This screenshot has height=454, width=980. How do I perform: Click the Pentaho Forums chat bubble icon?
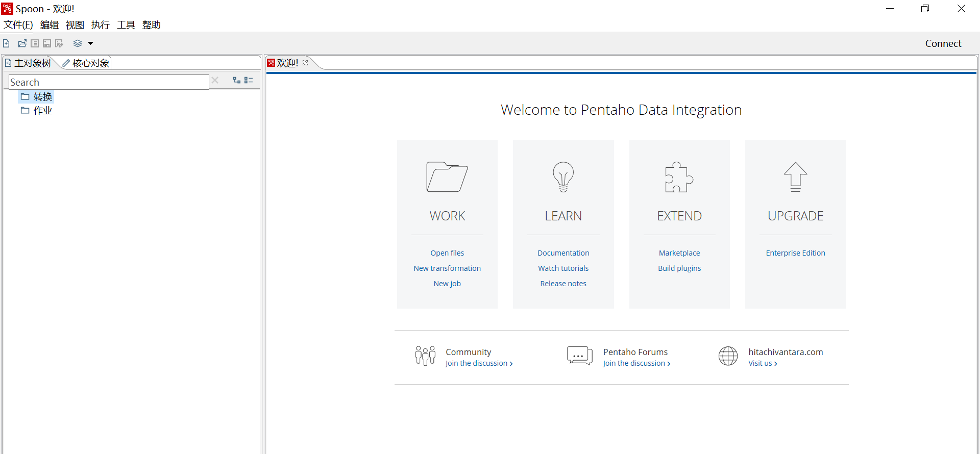580,356
